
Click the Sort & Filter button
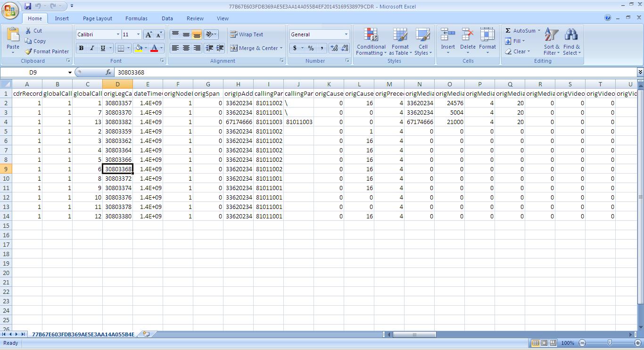(552, 42)
